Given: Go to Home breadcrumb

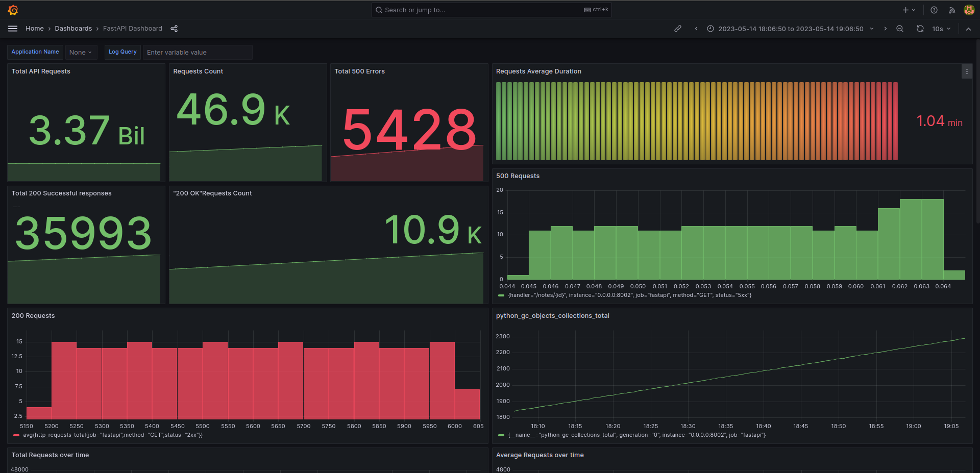Looking at the screenshot, I should tap(35, 29).
